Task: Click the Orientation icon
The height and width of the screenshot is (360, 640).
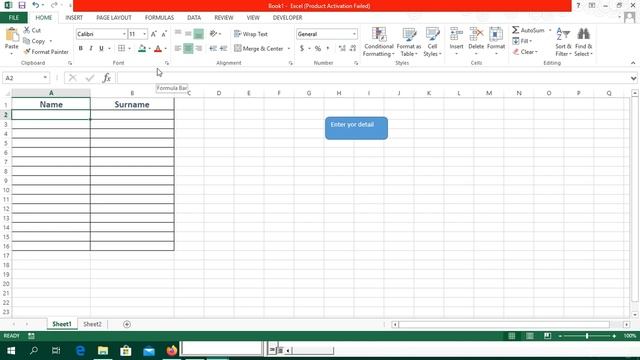Action: pos(213,33)
